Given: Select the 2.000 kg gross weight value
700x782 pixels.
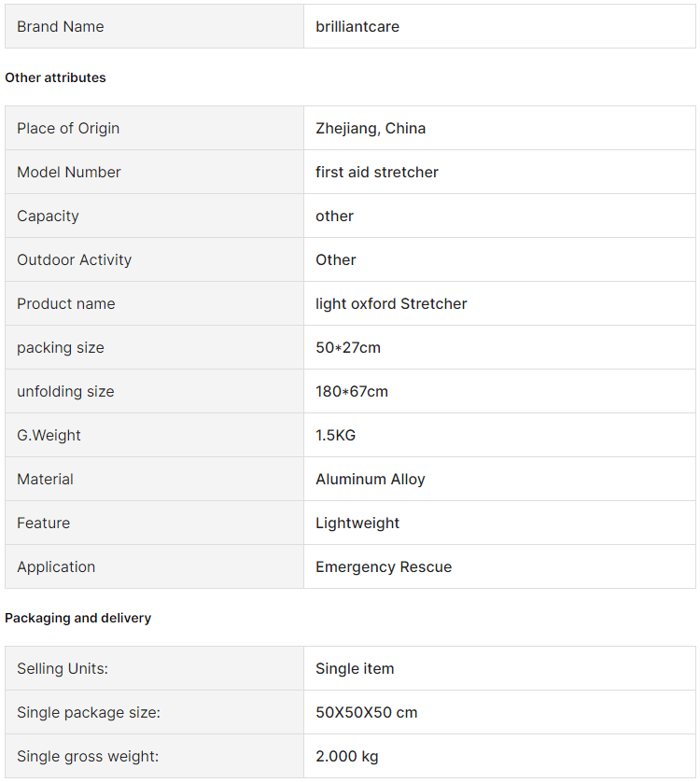Looking at the screenshot, I should (x=347, y=757).
